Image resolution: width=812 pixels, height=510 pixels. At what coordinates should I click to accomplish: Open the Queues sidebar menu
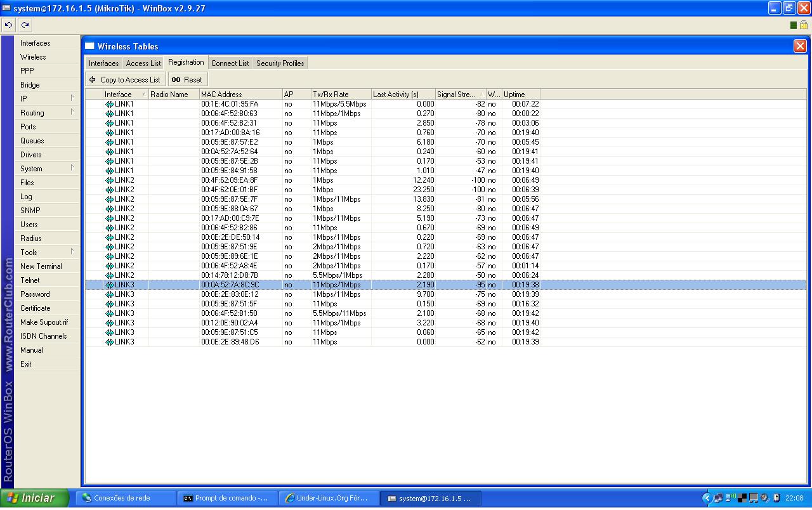[48, 141]
